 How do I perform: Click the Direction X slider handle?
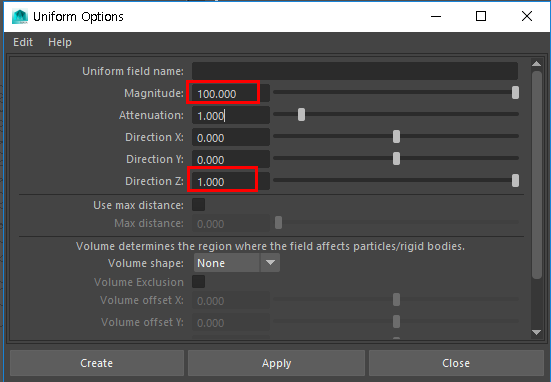coord(396,136)
